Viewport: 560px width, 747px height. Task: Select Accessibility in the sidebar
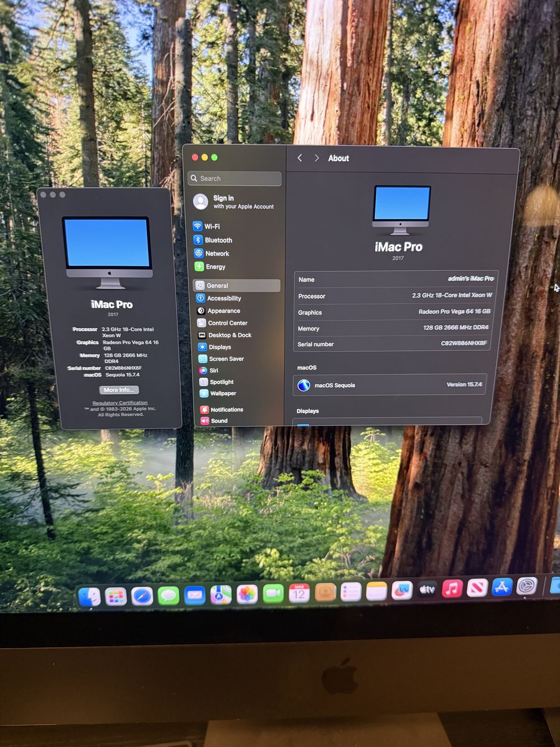pos(223,299)
